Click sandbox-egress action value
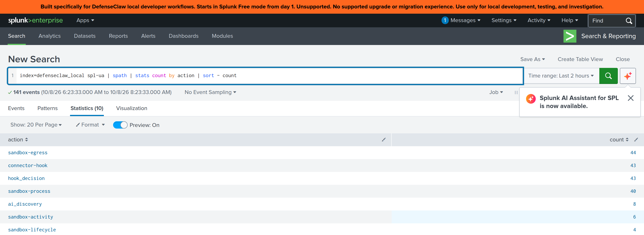The width and height of the screenshot is (644, 235). pos(28,153)
